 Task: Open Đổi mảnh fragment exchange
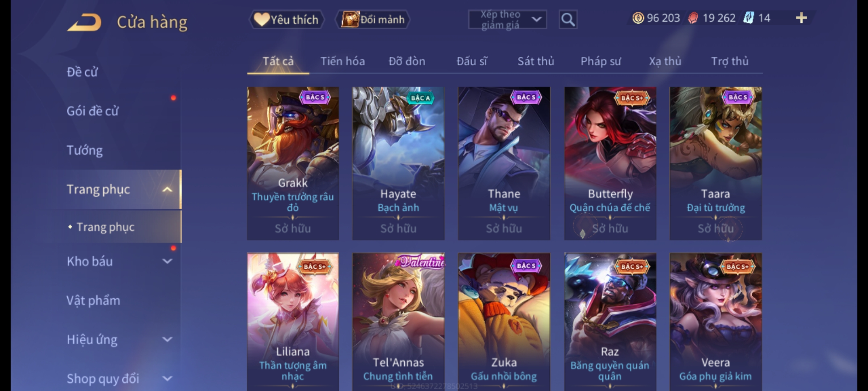[373, 20]
